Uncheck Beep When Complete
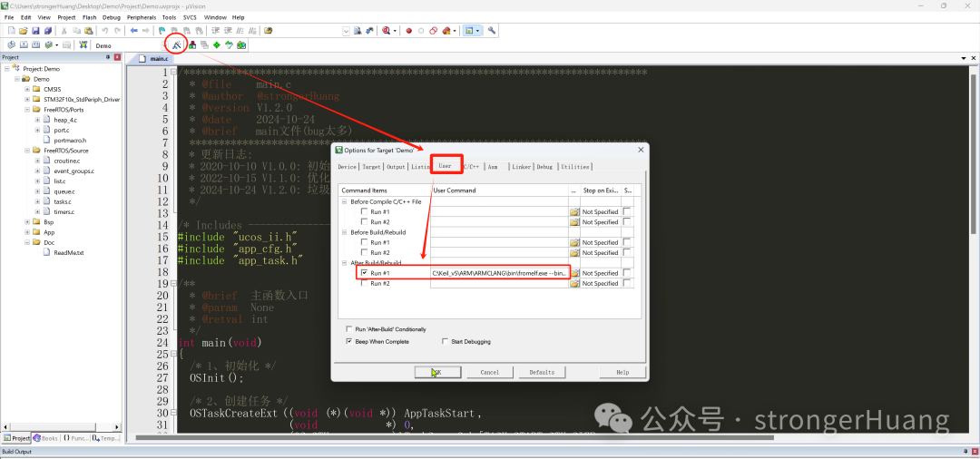This screenshot has height=459, width=980. (348, 342)
